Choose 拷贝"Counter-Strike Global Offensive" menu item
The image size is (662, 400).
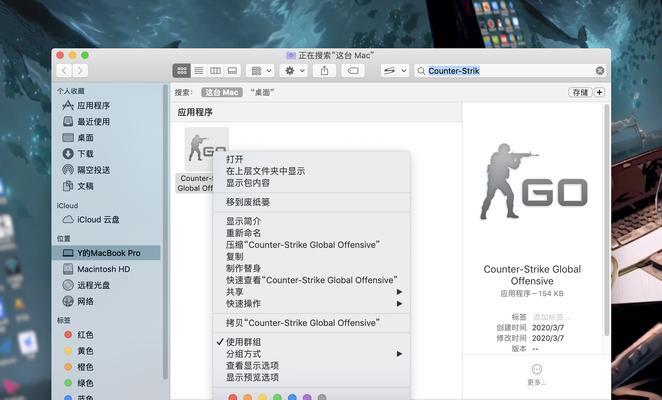(x=312, y=323)
